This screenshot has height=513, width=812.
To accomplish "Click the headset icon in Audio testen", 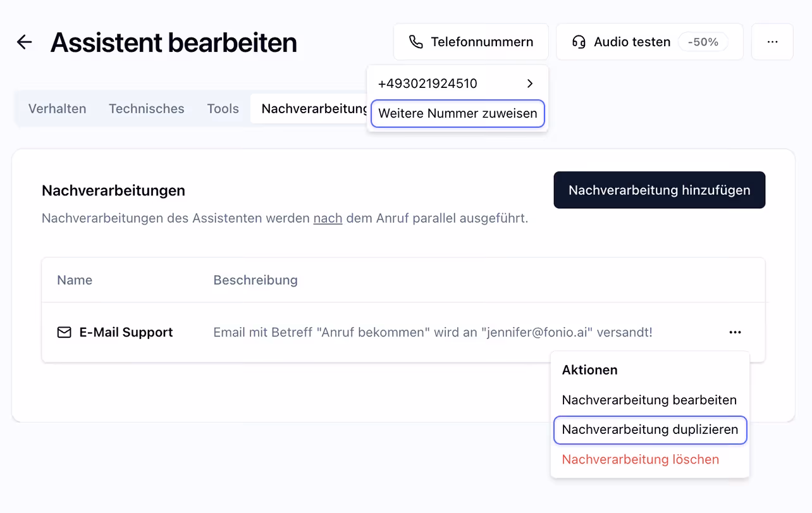I will 579,42.
